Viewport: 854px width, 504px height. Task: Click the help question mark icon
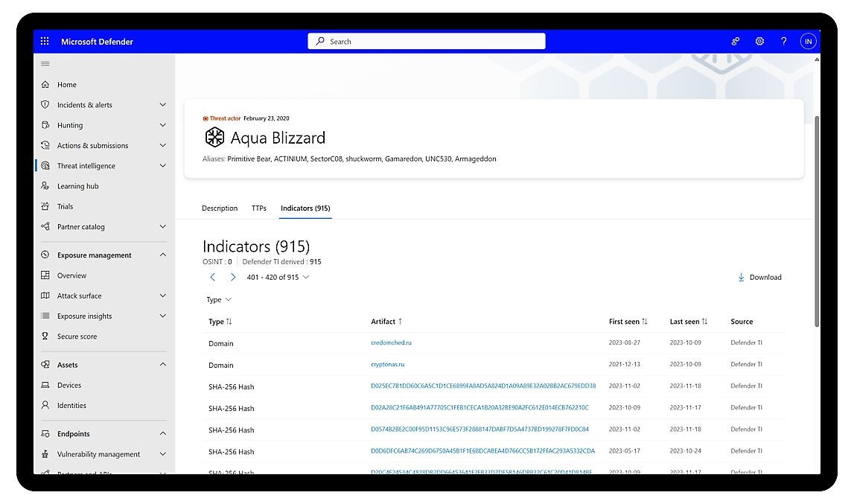click(784, 42)
